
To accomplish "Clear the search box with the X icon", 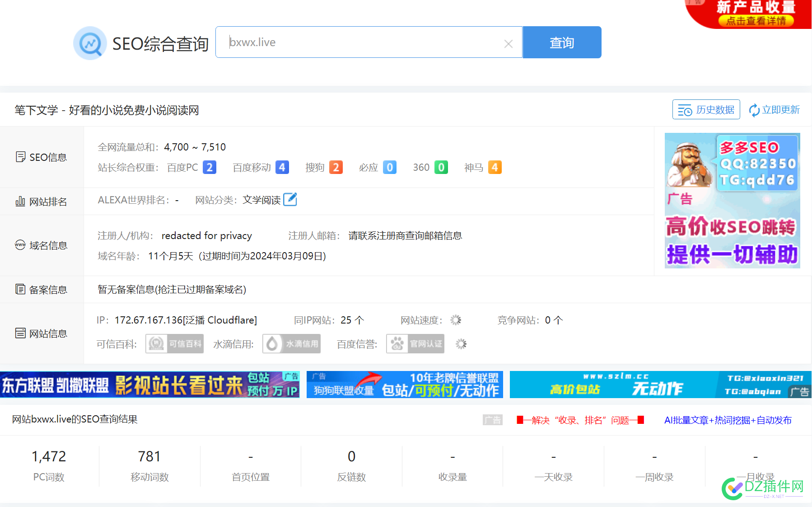I will tap(509, 44).
